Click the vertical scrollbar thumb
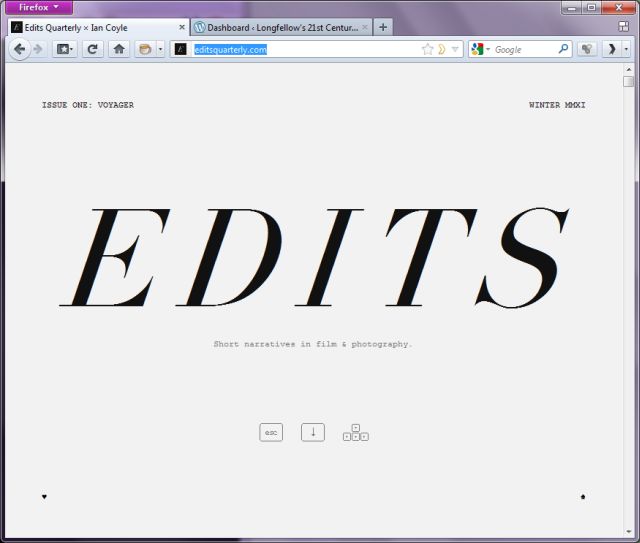 pyautogui.click(x=629, y=81)
